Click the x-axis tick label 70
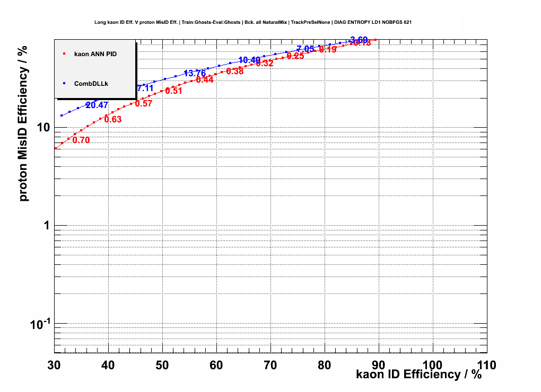The image size is (541, 392). click(270, 366)
